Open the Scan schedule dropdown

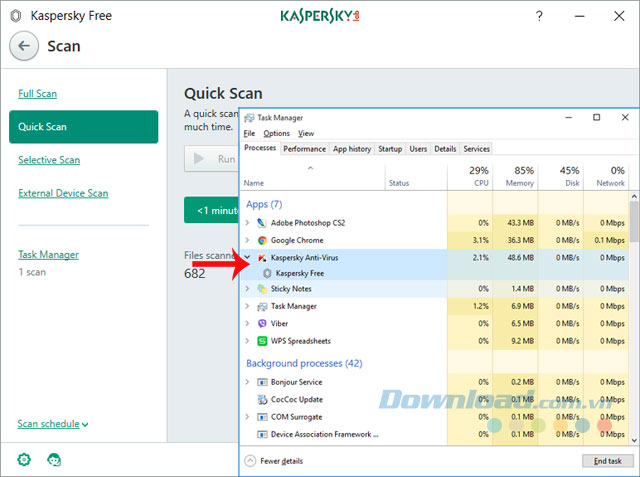pyautogui.click(x=52, y=424)
